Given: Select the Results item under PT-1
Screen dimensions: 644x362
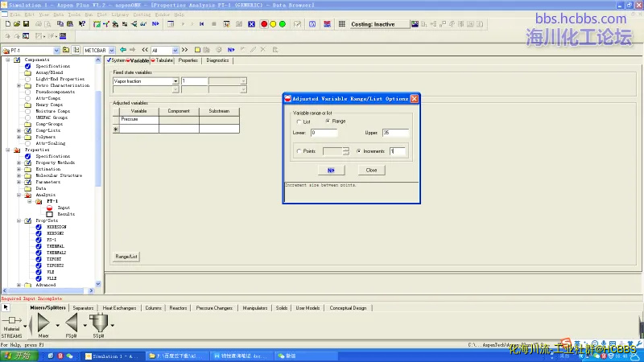Looking at the screenshot, I should pyautogui.click(x=66, y=214).
